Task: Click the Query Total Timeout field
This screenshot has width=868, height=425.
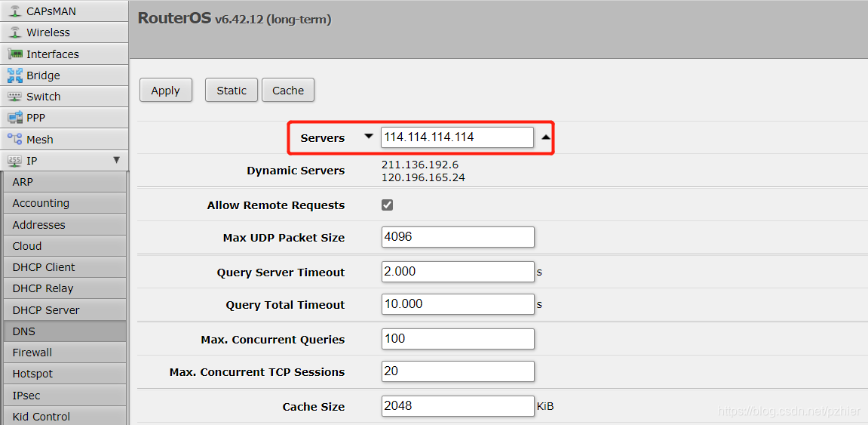Action: tap(458, 304)
